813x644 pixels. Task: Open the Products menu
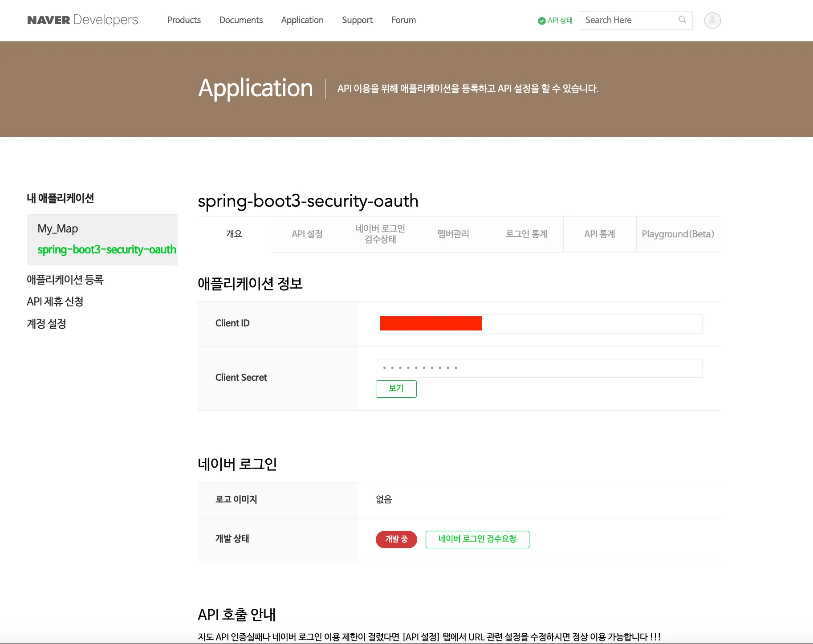pyautogui.click(x=184, y=20)
